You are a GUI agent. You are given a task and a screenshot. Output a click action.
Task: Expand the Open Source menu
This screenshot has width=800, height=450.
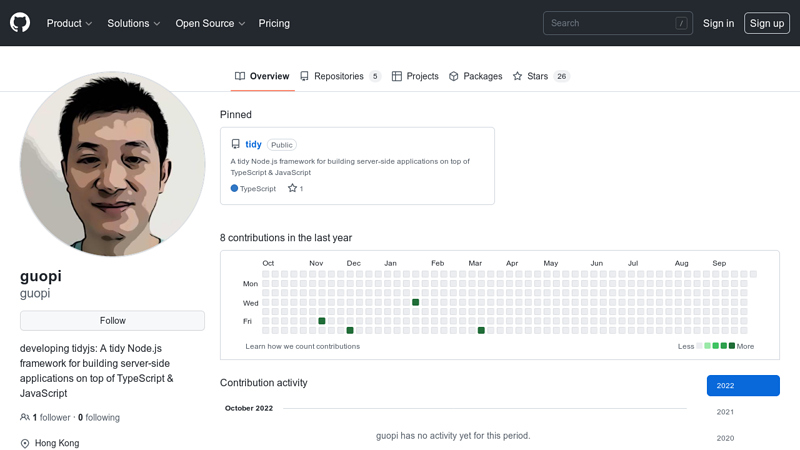tap(210, 23)
